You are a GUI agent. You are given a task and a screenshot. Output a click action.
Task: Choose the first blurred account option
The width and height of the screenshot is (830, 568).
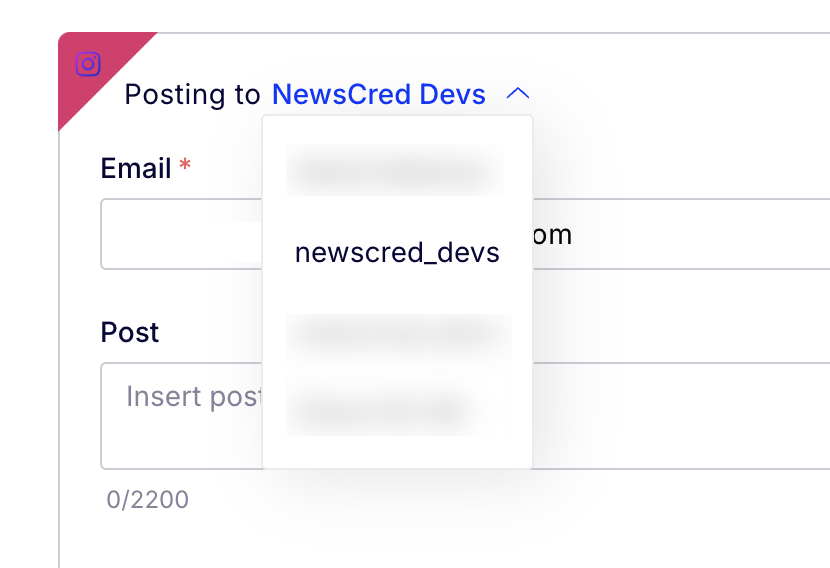tap(394, 170)
